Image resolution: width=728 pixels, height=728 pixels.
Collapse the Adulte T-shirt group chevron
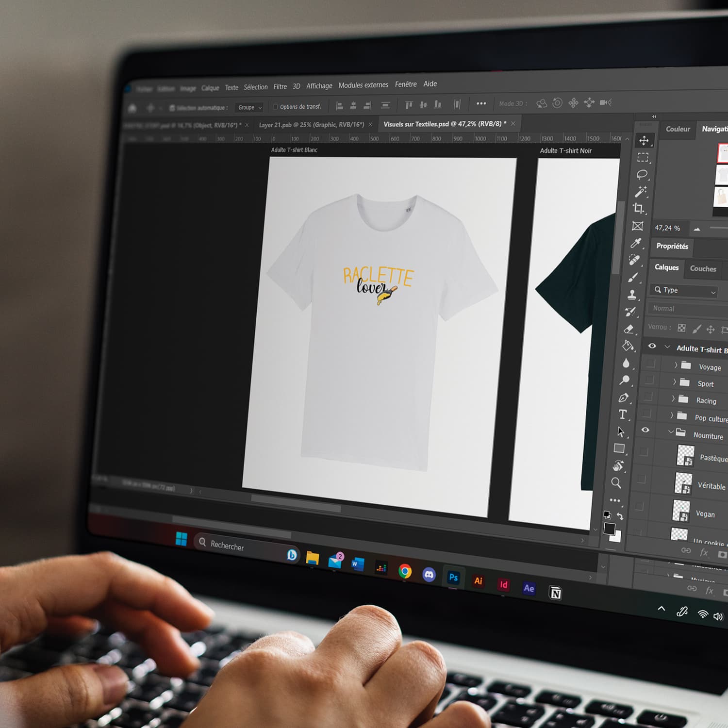(x=667, y=347)
